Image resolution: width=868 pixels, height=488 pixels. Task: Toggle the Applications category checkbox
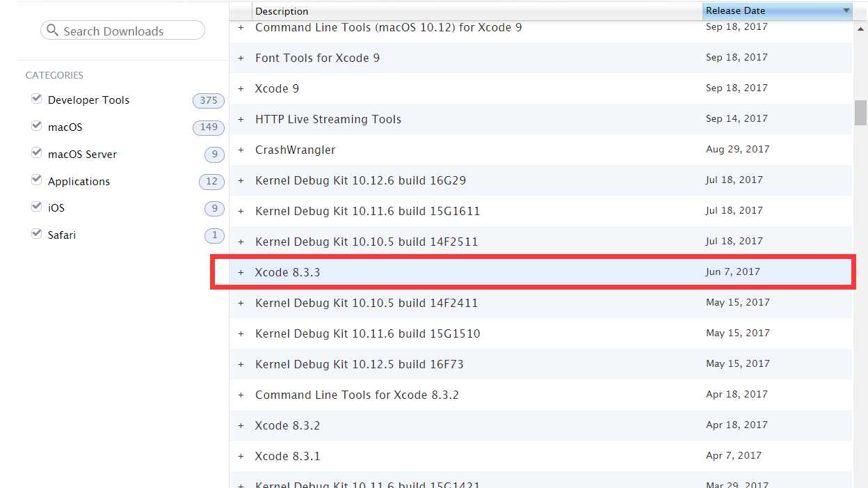click(x=36, y=180)
